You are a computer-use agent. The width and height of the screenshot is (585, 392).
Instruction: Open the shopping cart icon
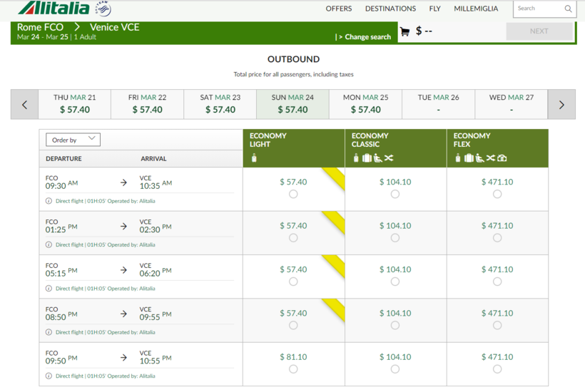405,31
